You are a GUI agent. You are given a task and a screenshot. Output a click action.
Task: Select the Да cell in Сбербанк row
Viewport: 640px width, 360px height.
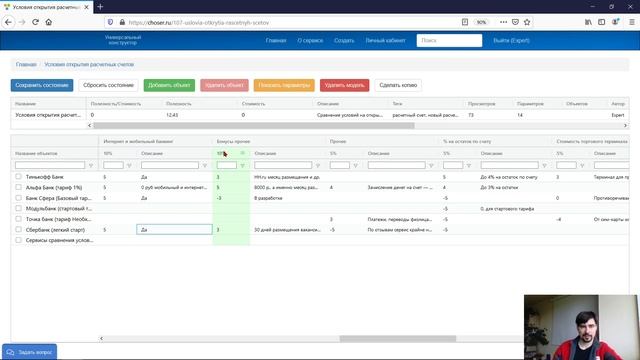click(174, 229)
